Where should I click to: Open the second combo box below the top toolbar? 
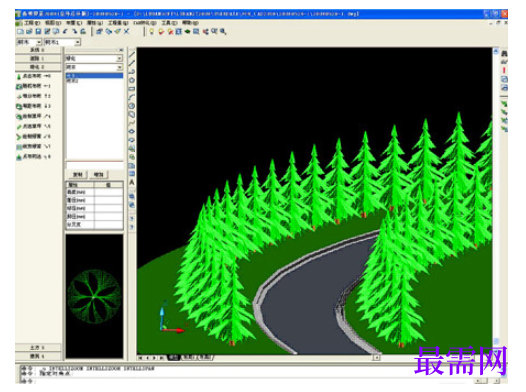[62, 42]
